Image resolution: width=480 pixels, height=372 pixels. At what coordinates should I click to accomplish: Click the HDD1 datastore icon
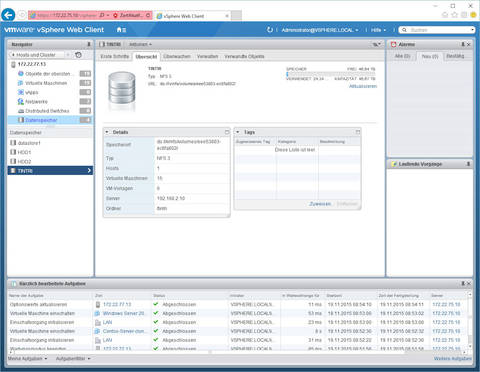coord(13,152)
